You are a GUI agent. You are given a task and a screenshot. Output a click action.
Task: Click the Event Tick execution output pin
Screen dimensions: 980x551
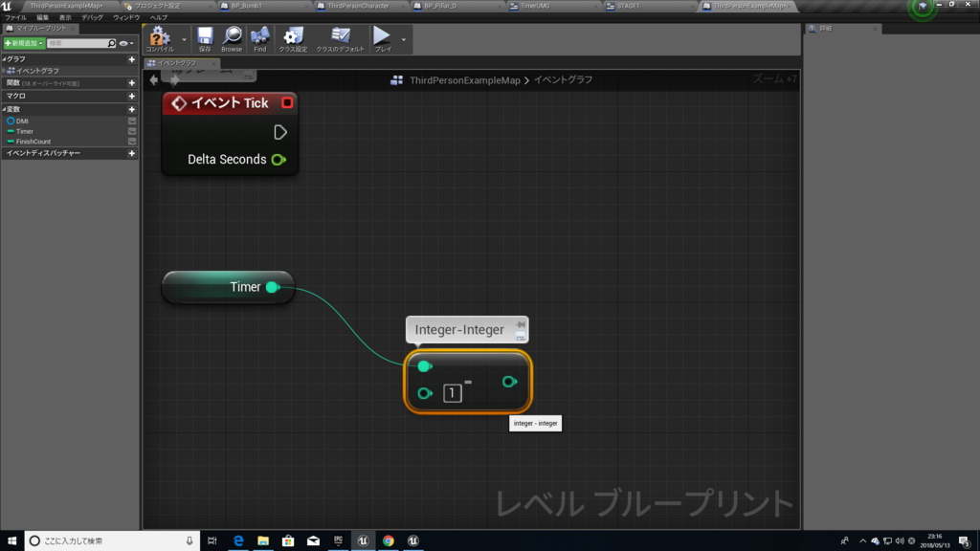click(280, 132)
